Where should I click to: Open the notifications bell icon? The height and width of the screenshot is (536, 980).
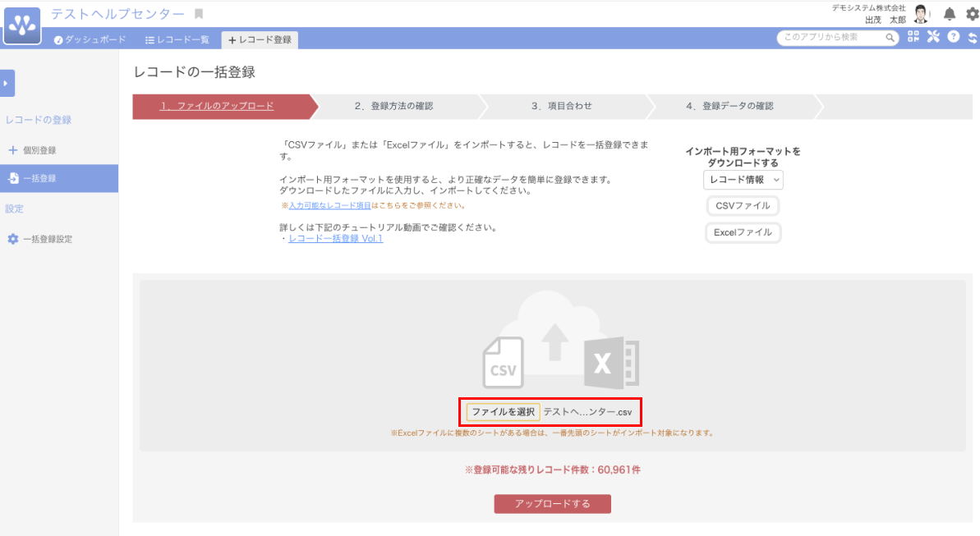pyautogui.click(x=950, y=14)
